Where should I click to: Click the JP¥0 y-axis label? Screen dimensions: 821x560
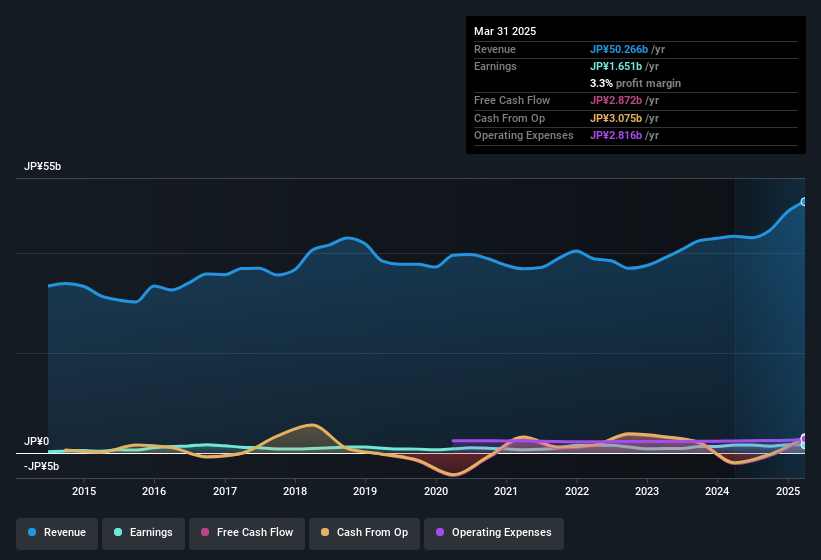[37, 441]
